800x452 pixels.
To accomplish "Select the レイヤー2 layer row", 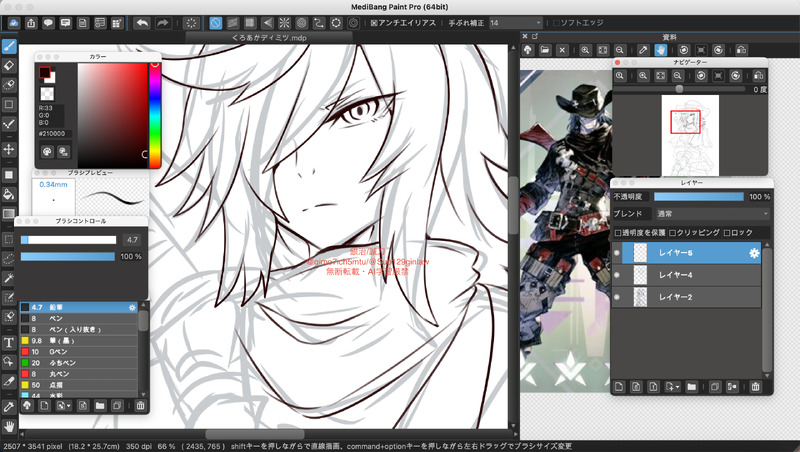I will pyautogui.click(x=686, y=297).
